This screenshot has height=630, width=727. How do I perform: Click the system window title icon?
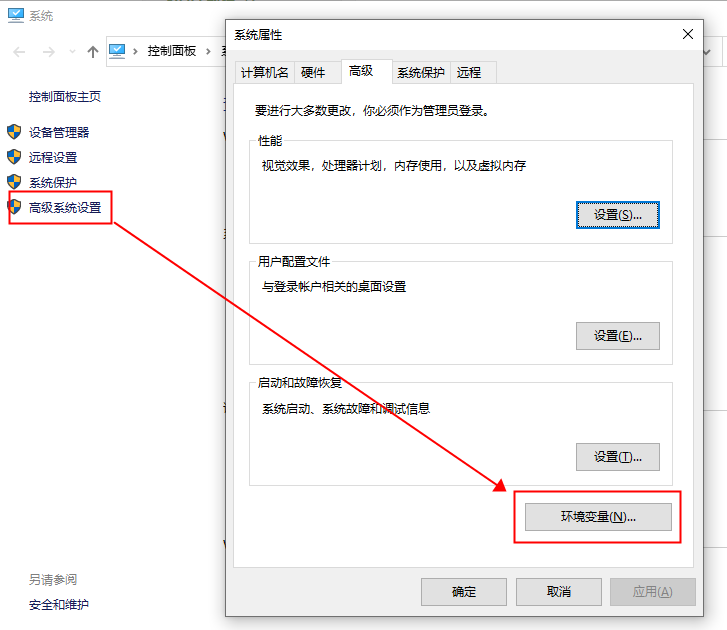[x=16, y=15]
